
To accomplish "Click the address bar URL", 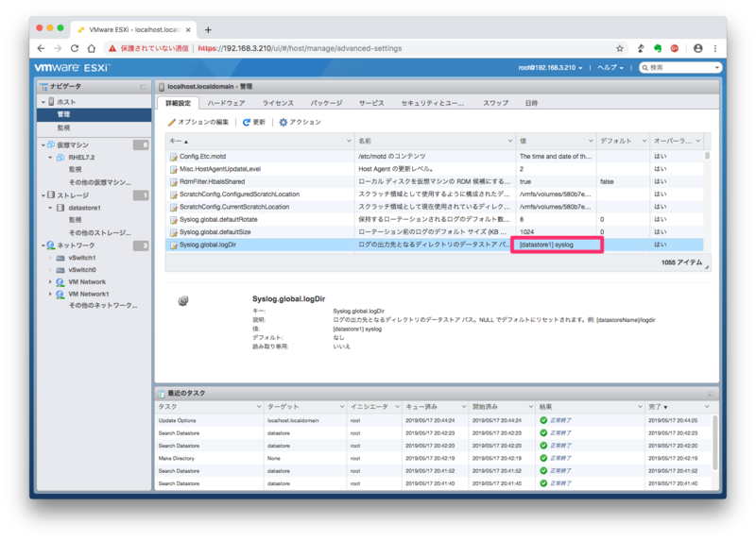I will tap(300, 48).
